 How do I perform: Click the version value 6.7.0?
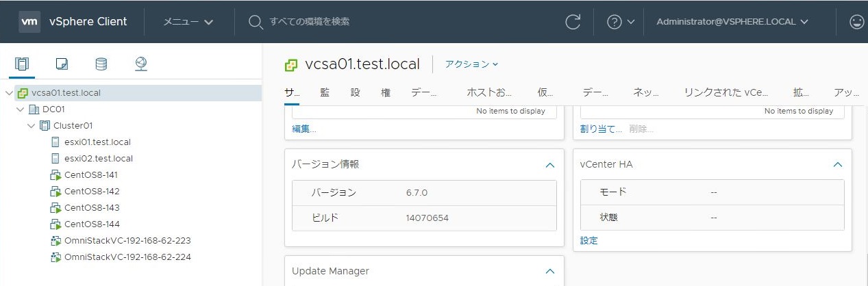click(417, 193)
